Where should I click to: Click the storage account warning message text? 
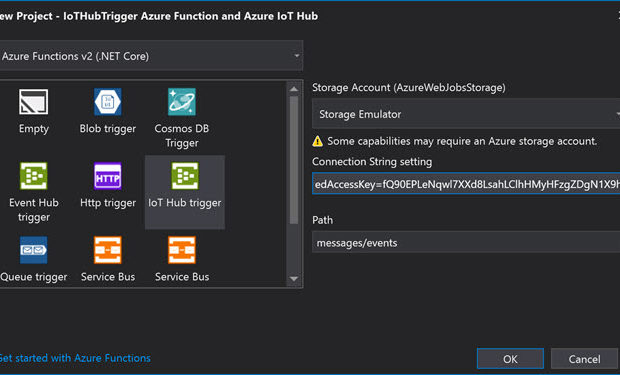(462, 141)
